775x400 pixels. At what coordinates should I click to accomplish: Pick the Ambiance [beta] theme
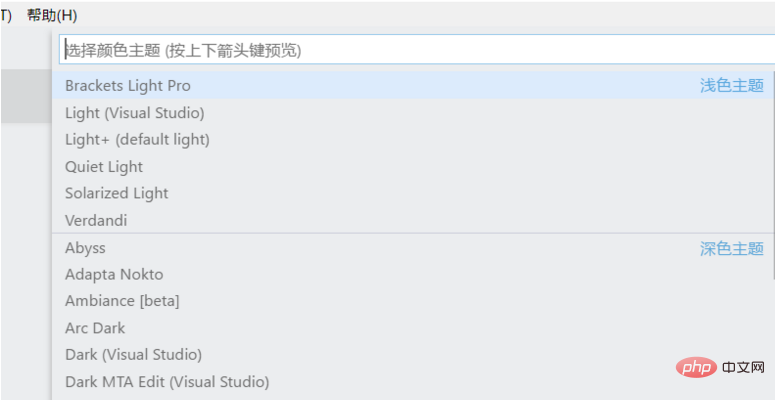122,301
